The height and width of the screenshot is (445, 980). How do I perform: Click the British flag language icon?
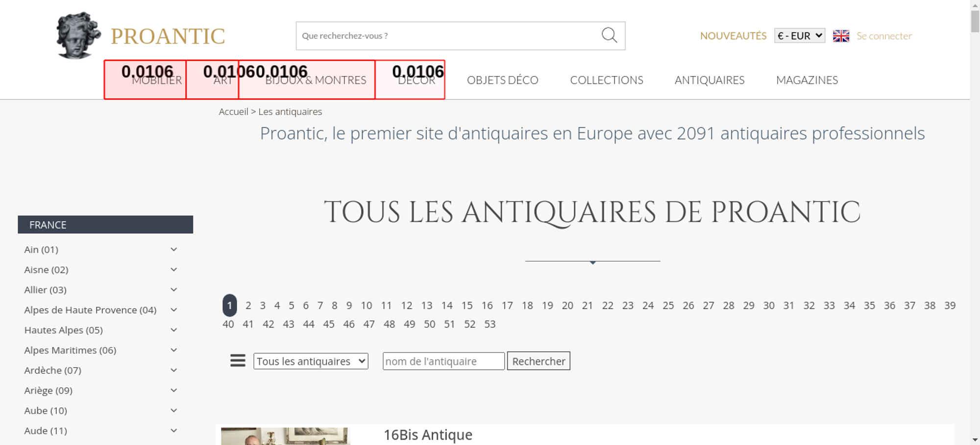point(841,36)
